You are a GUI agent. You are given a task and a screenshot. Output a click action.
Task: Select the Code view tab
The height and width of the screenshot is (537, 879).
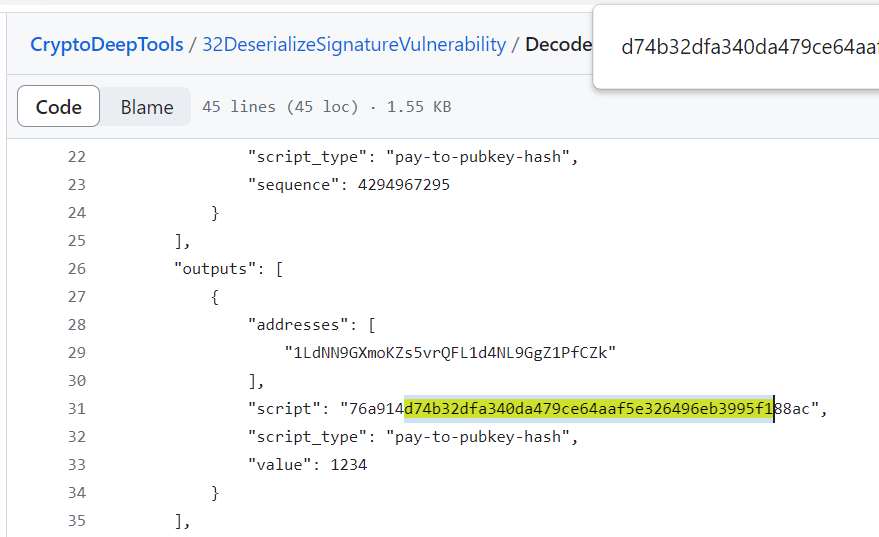point(58,107)
